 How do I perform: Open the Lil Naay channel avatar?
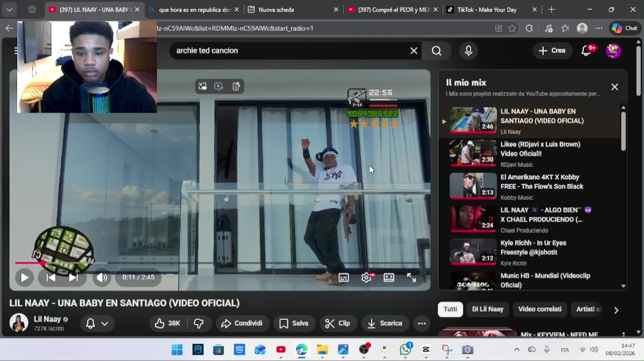click(19, 323)
